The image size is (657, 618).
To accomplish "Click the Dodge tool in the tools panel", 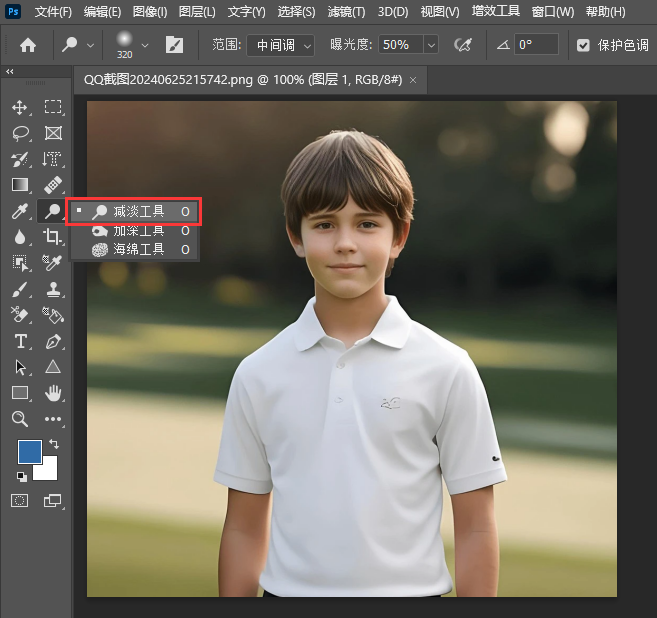I will click(52, 211).
